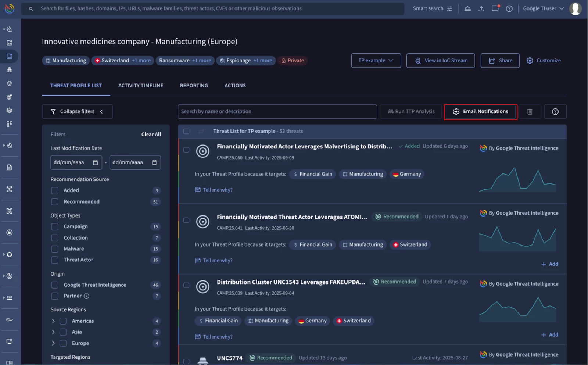The height and width of the screenshot is (365, 588).
Task: Show more after Espionage tag
Action: tap(262, 60)
